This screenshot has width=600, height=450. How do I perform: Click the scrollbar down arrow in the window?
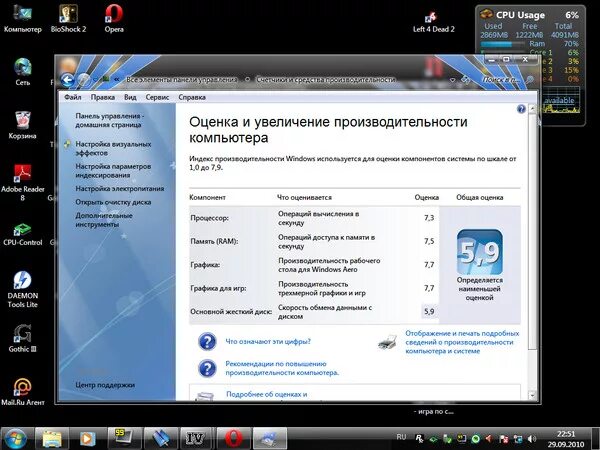[532, 395]
